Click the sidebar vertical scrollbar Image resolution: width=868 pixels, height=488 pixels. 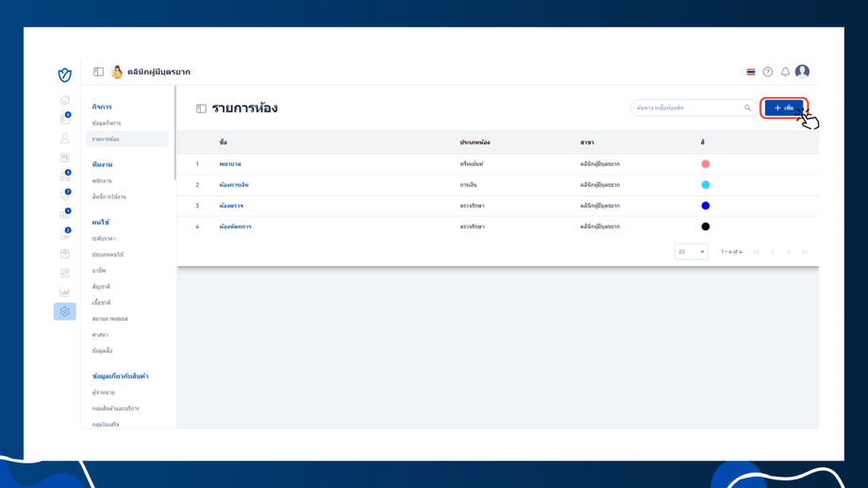coord(175,133)
